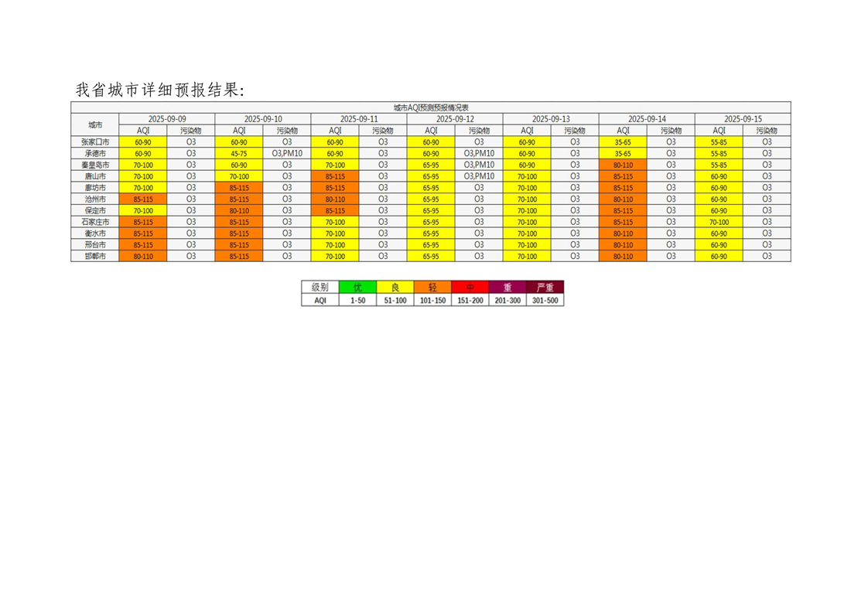
Task: Select the 城市AQI预测预报情况表 table title
Action: (x=431, y=107)
